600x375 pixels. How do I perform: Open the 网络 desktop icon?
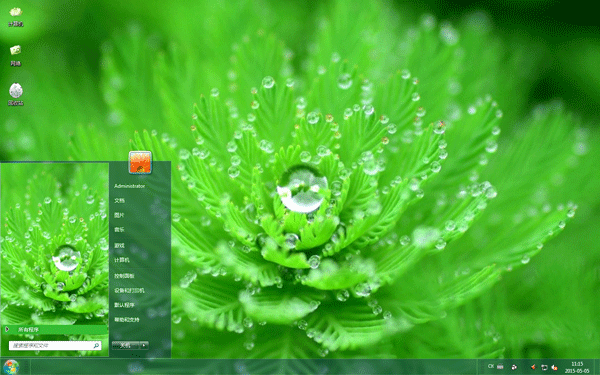(x=16, y=56)
